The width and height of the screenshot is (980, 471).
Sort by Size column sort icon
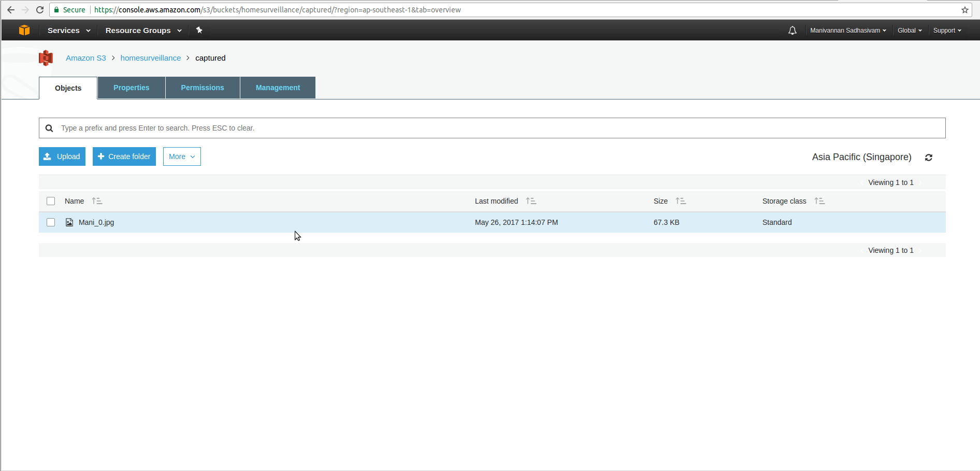tap(681, 201)
